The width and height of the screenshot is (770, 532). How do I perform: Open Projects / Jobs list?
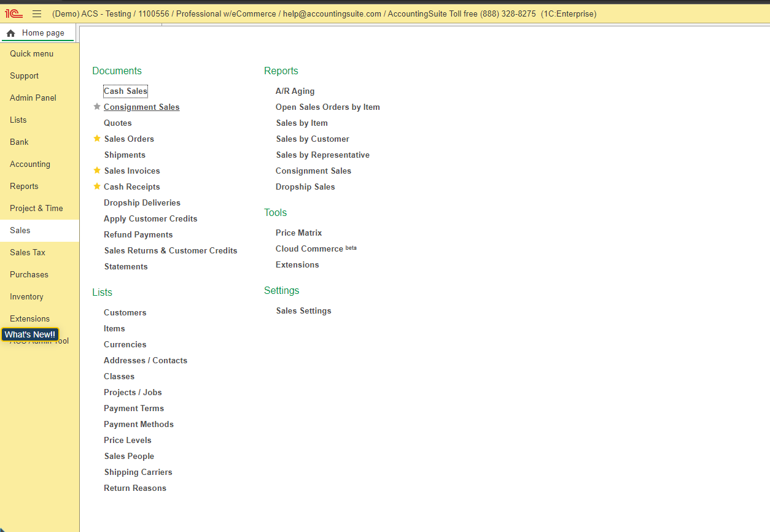133,392
